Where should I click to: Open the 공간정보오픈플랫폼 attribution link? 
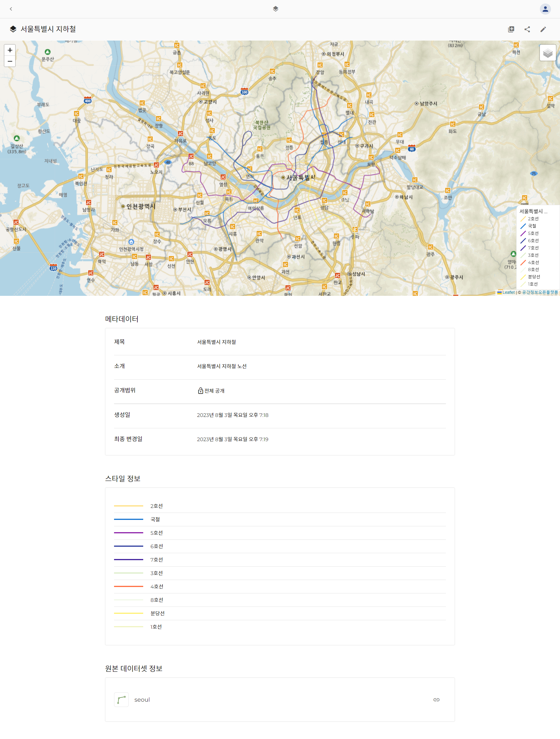coord(540,292)
